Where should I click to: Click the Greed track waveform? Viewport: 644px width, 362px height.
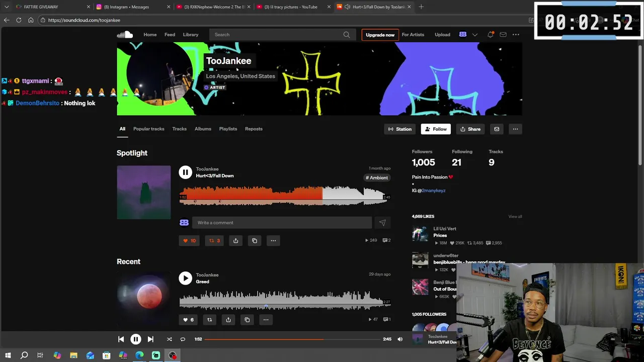pyautogui.click(x=285, y=300)
